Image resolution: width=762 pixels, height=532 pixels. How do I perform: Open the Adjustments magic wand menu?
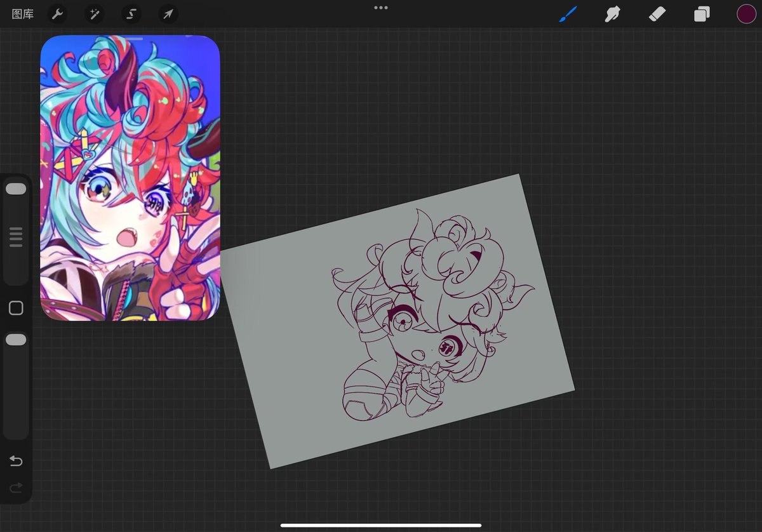(x=95, y=14)
